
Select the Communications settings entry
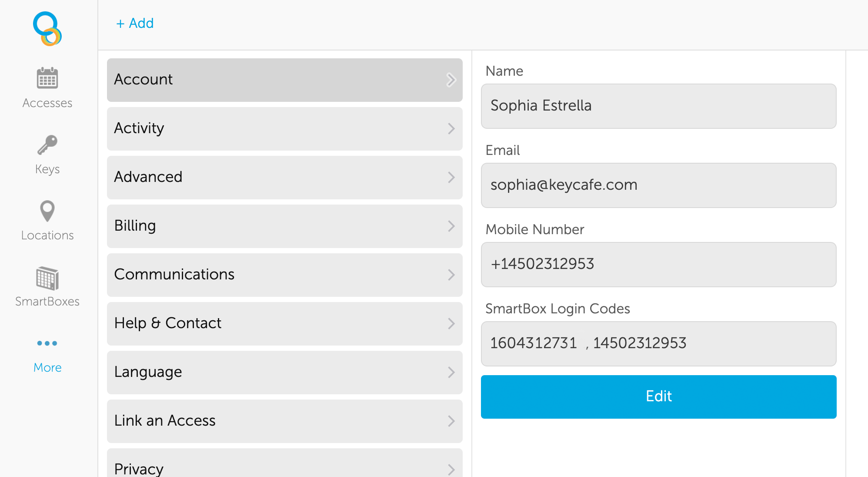coord(284,275)
